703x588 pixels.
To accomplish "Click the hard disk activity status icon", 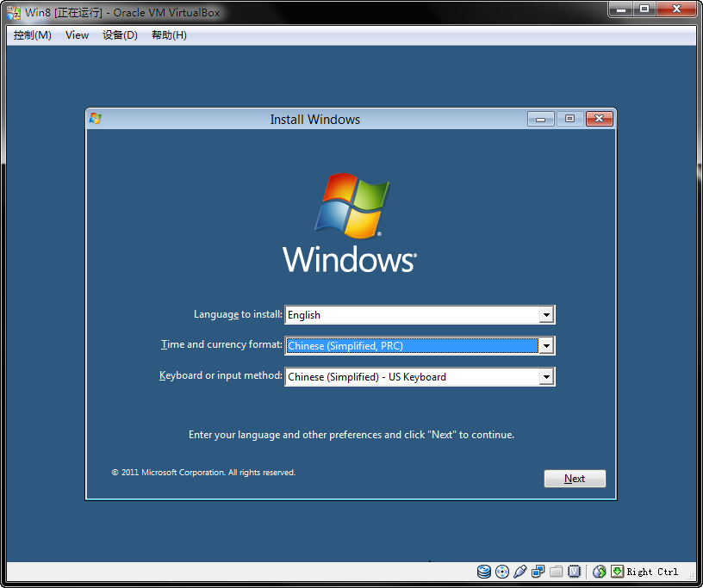I will click(x=484, y=572).
